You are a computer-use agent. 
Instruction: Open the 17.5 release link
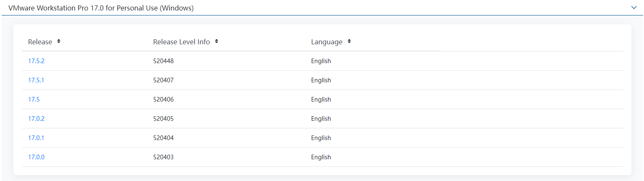point(34,99)
